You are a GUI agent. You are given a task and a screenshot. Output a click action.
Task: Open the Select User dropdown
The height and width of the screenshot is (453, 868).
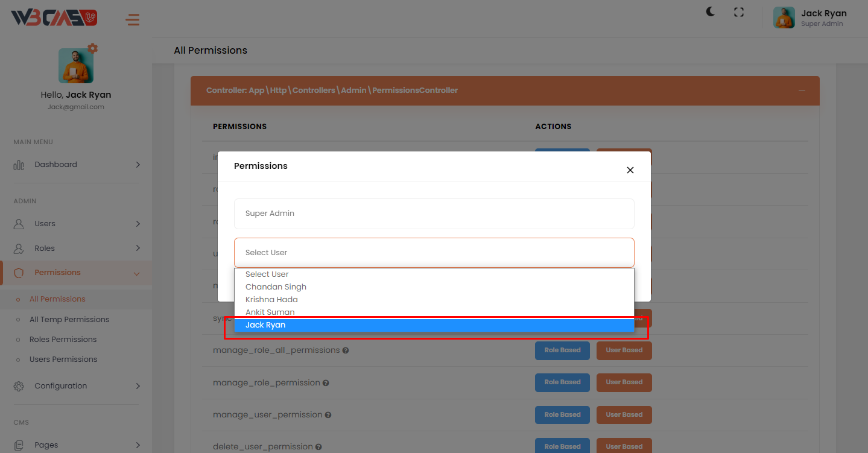tap(434, 253)
